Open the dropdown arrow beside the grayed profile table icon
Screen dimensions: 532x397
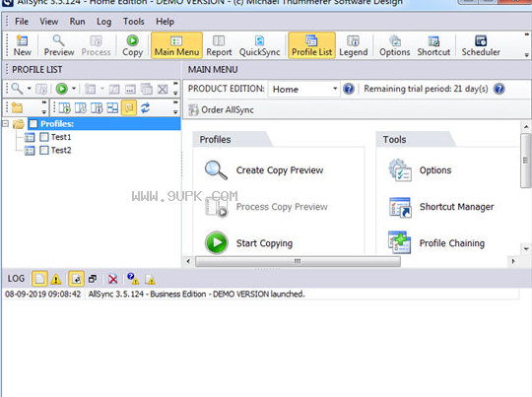[102, 89]
